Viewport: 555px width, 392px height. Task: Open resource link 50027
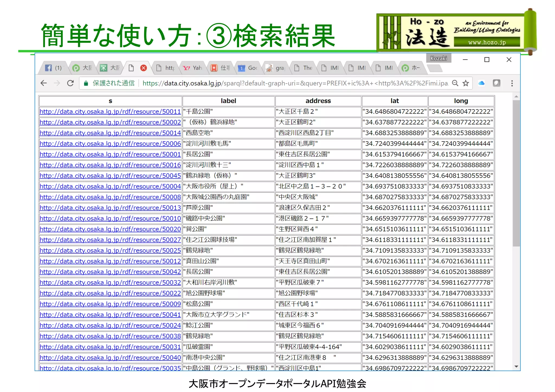[x=110, y=240]
